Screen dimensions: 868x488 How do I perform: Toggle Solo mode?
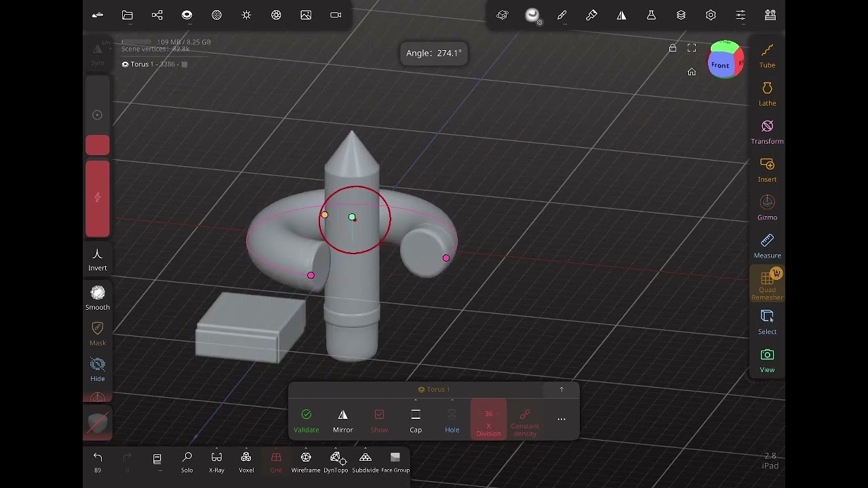coord(186,462)
